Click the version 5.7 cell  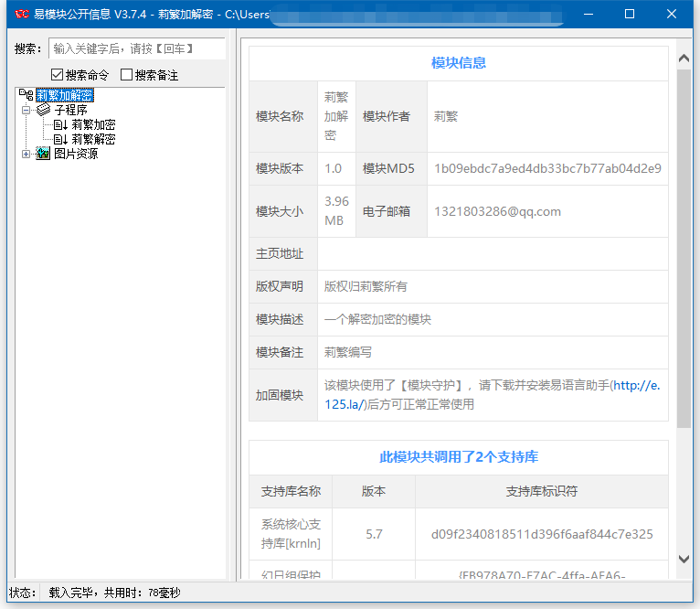coord(374,534)
